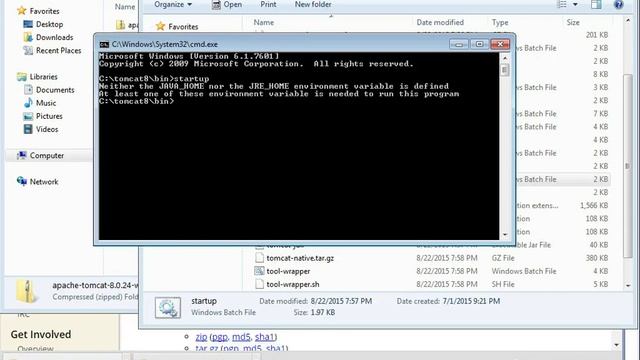
Task: Select the tool-wrapper.sh file
Action: point(293,284)
